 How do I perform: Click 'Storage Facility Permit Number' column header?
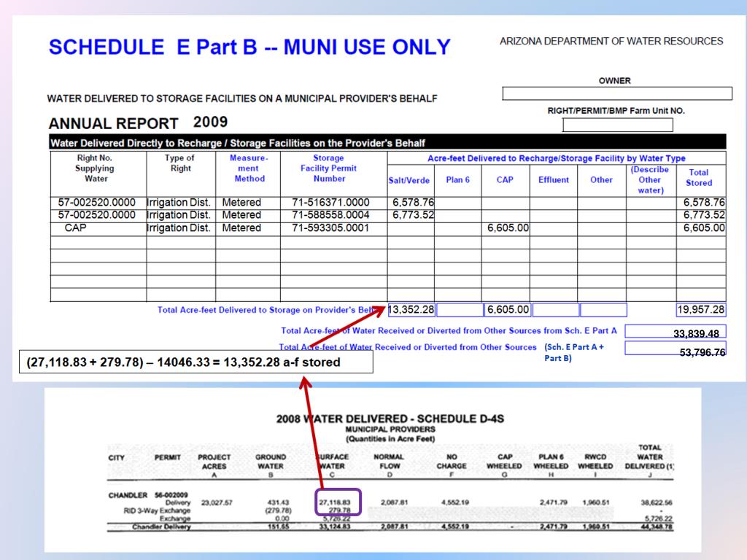click(x=329, y=168)
